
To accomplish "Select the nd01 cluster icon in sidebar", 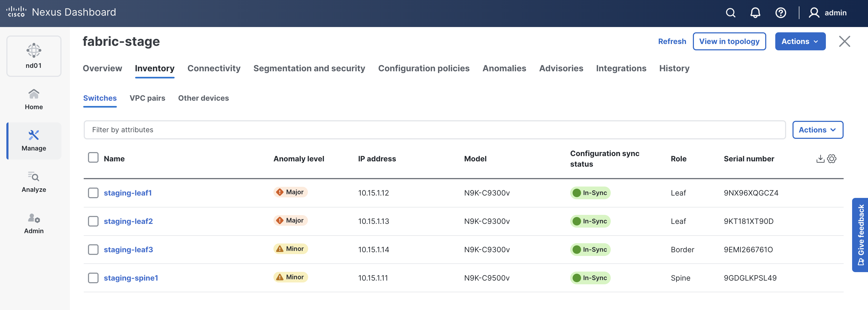I will coord(34,56).
